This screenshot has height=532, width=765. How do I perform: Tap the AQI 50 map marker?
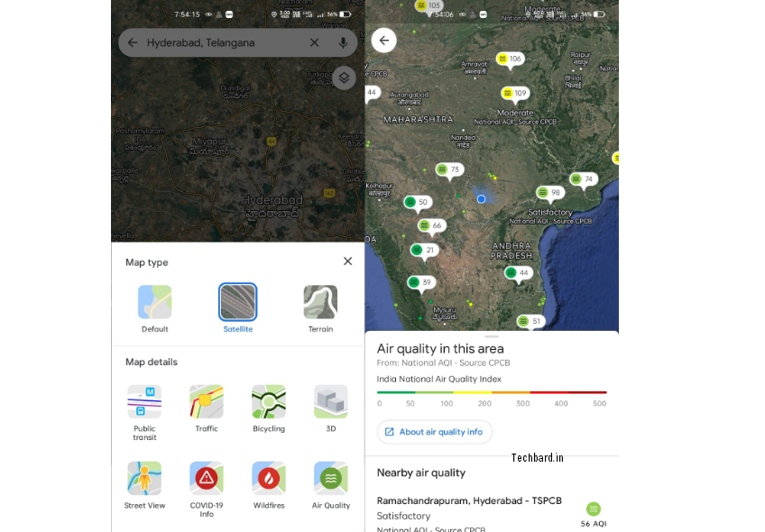click(x=418, y=204)
